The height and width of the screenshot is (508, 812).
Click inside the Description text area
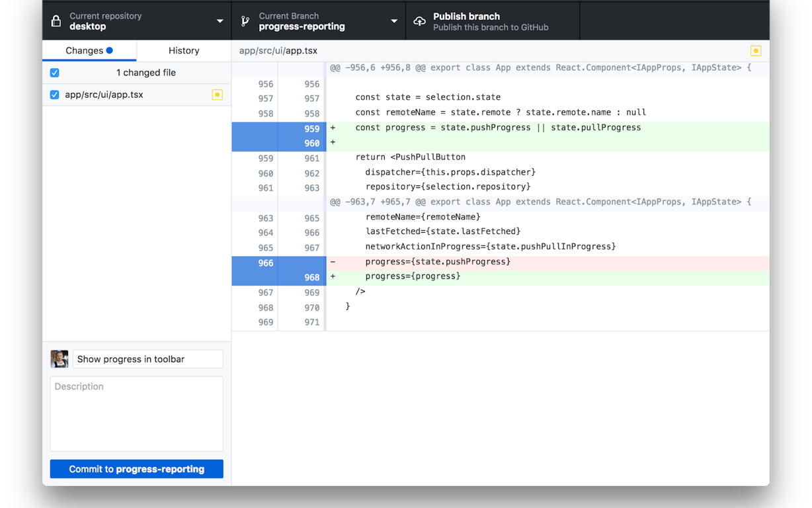[x=136, y=413]
